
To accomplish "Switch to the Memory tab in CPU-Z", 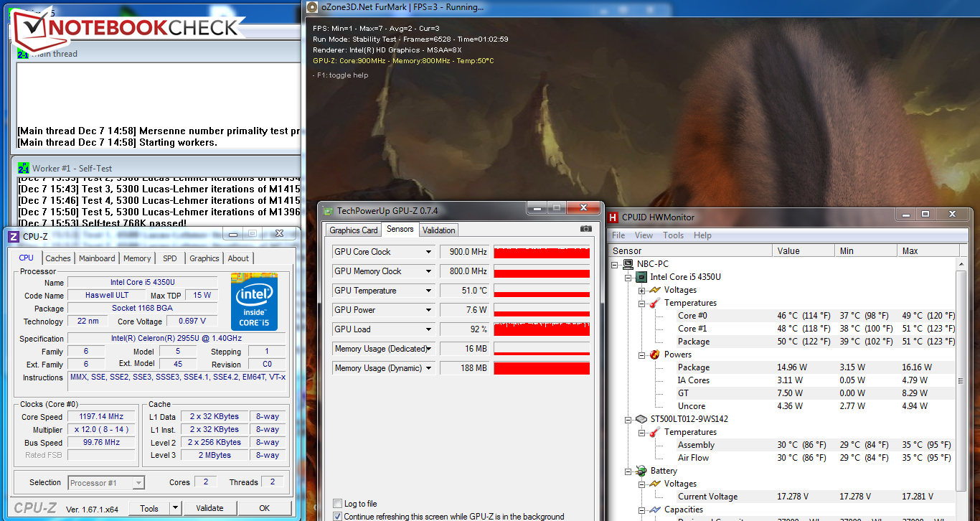I will [x=137, y=258].
